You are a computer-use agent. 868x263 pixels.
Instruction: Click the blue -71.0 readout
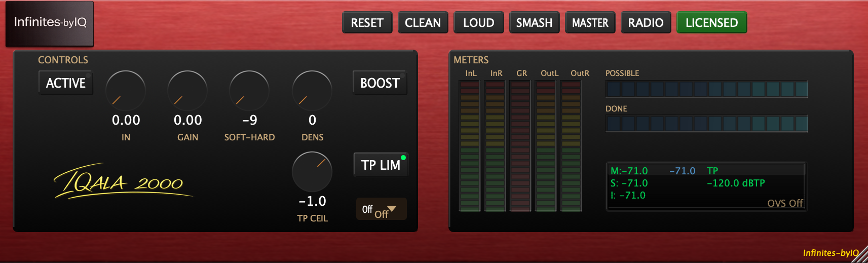683,171
